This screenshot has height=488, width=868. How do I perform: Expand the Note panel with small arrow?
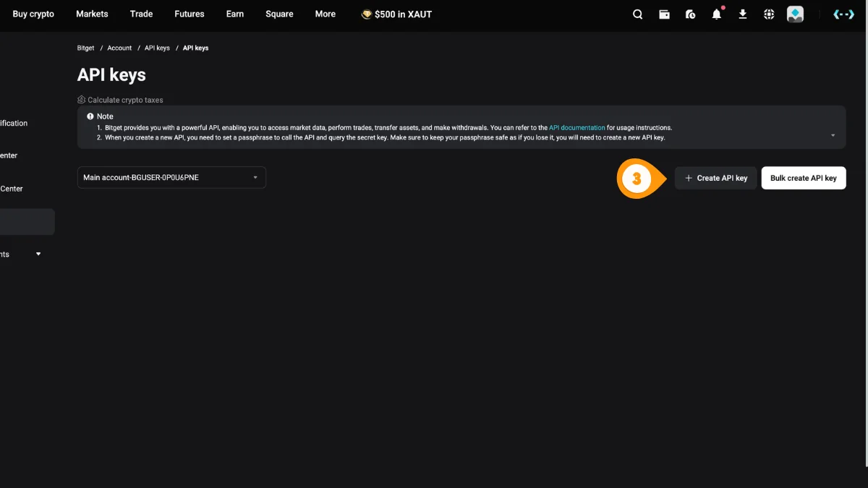click(x=833, y=135)
